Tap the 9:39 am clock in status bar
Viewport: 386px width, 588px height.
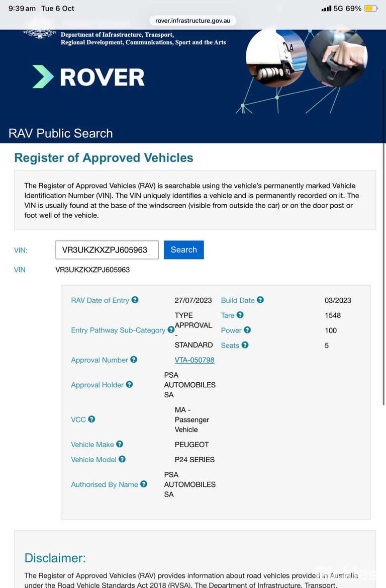22,8
